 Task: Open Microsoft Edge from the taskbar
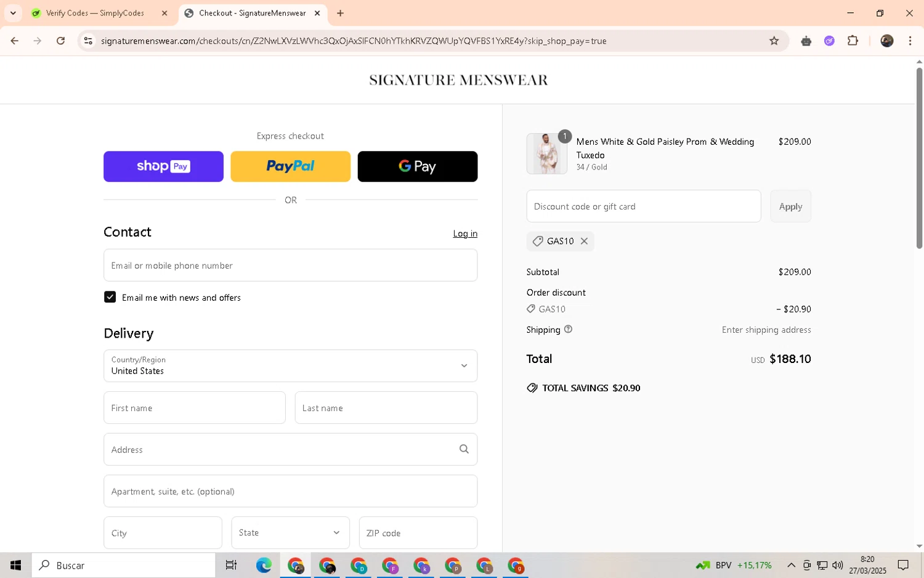[264, 565]
